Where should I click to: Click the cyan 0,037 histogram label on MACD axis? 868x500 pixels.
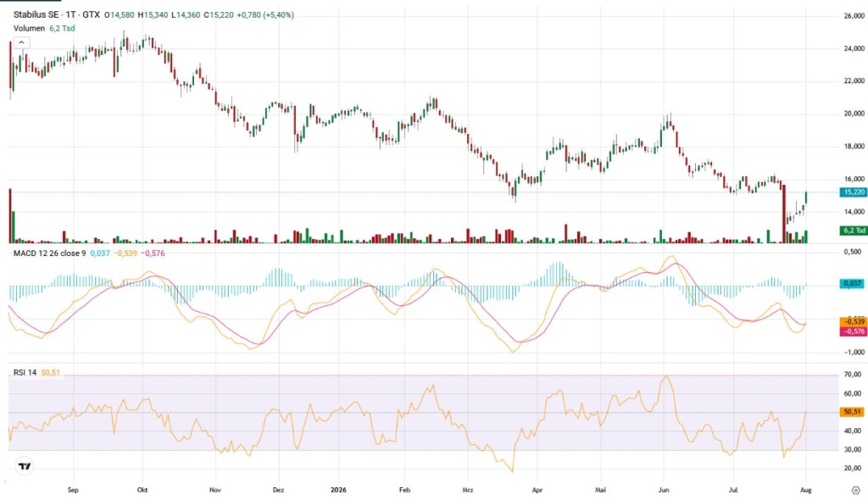(x=853, y=284)
